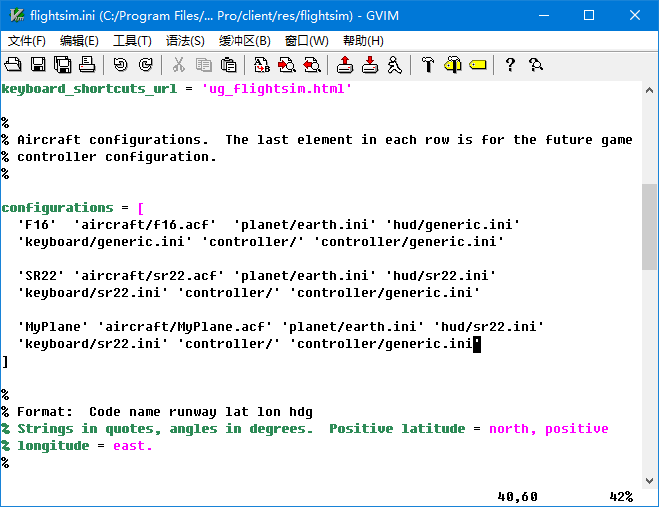
Task: Click the 'SR22' entry text
Action: [x=41, y=275]
